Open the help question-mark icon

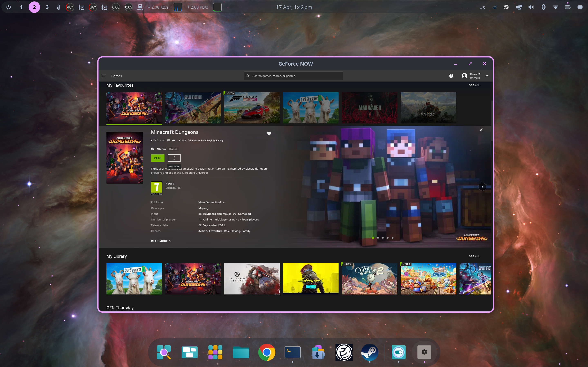[x=451, y=76]
